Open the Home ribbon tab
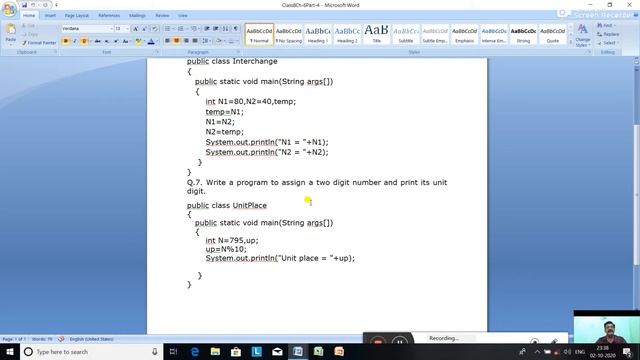The width and height of the screenshot is (640, 360). [x=29, y=16]
